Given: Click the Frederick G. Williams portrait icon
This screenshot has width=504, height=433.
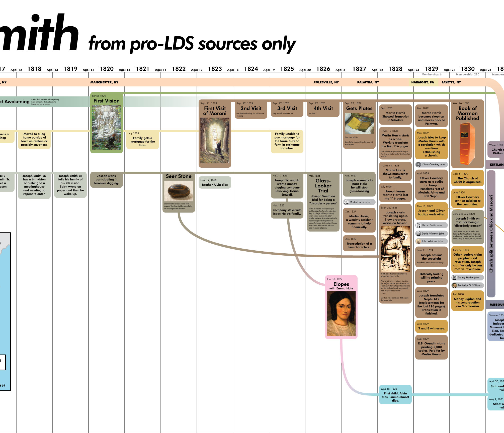Looking at the screenshot, I should [454, 285].
